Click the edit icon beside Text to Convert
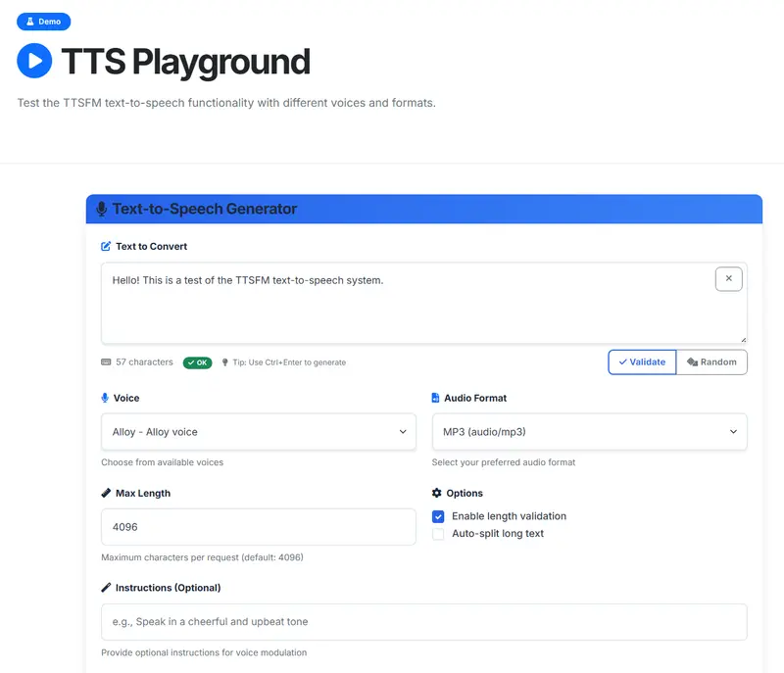The image size is (784, 673). [x=106, y=247]
